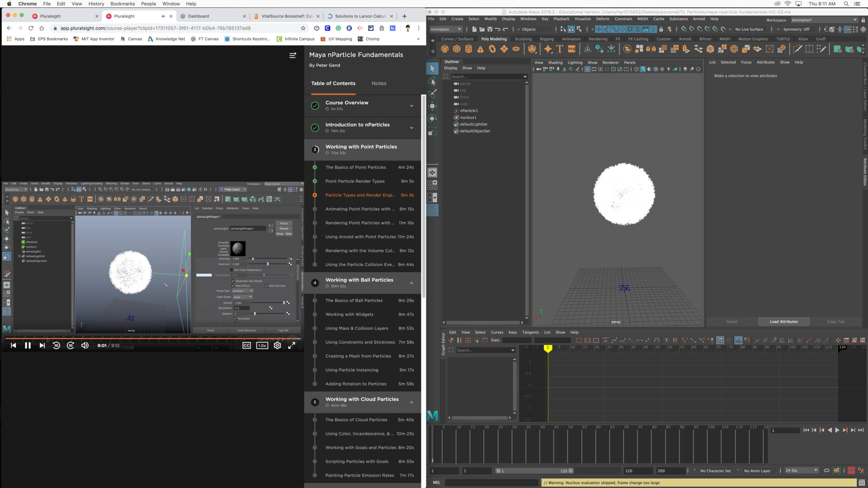
Task: Click the Load Attributes button
Action: pyautogui.click(x=783, y=321)
